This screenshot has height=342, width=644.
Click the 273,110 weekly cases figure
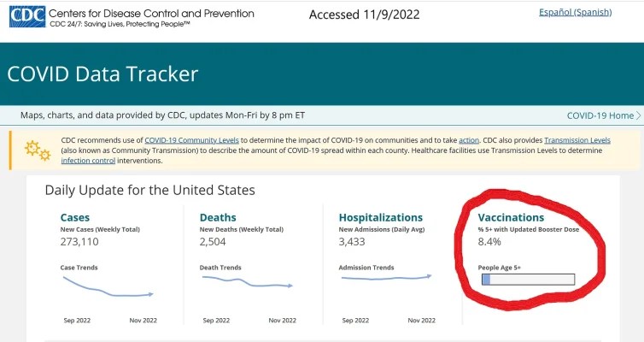point(82,244)
